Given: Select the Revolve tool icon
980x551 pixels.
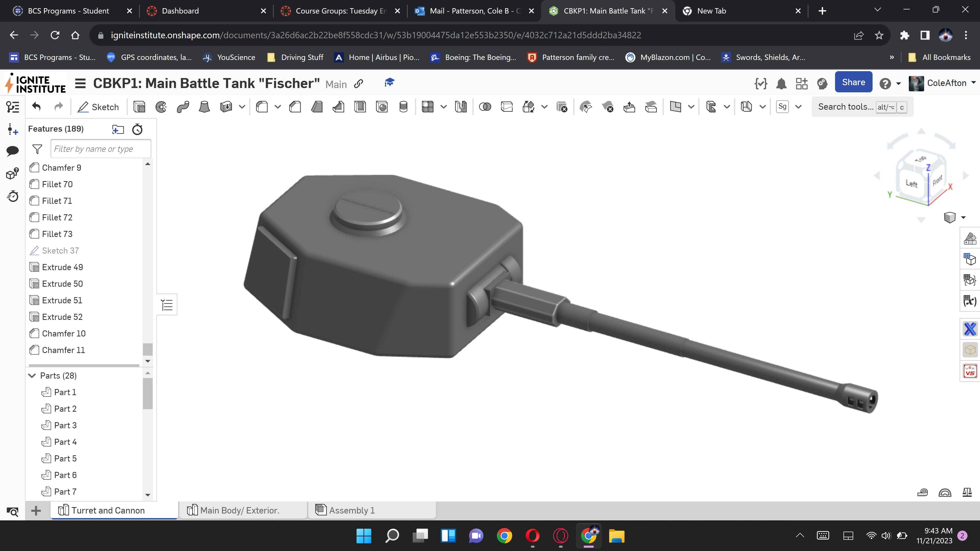Looking at the screenshot, I should (x=161, y=107).
